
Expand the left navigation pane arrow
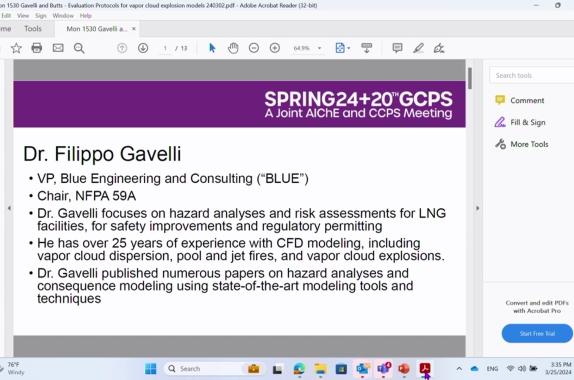[9, 208]
